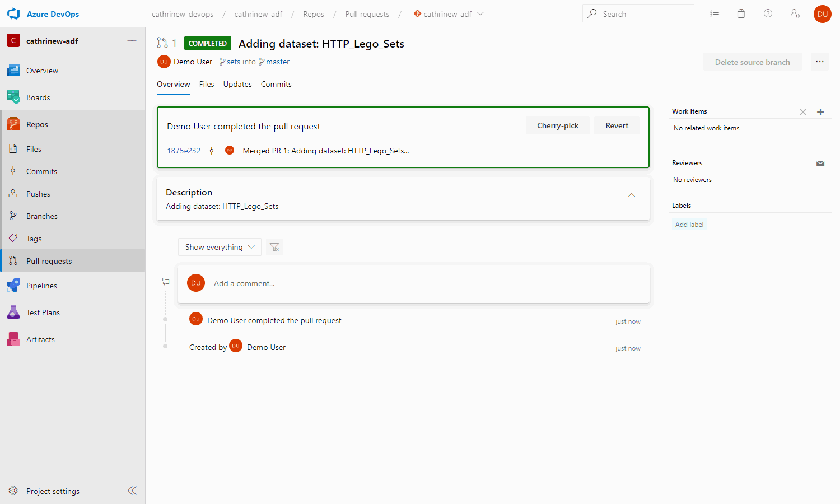This screenshot has width=840, height=504.
Task: Click the Azure DevOps logo icon
Action: click(13, 14)
